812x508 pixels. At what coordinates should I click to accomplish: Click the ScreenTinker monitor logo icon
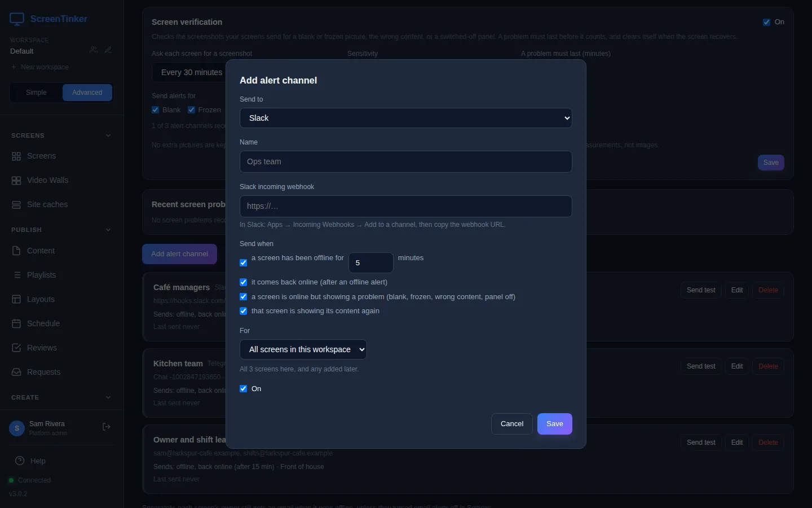[x=17, y=19]
